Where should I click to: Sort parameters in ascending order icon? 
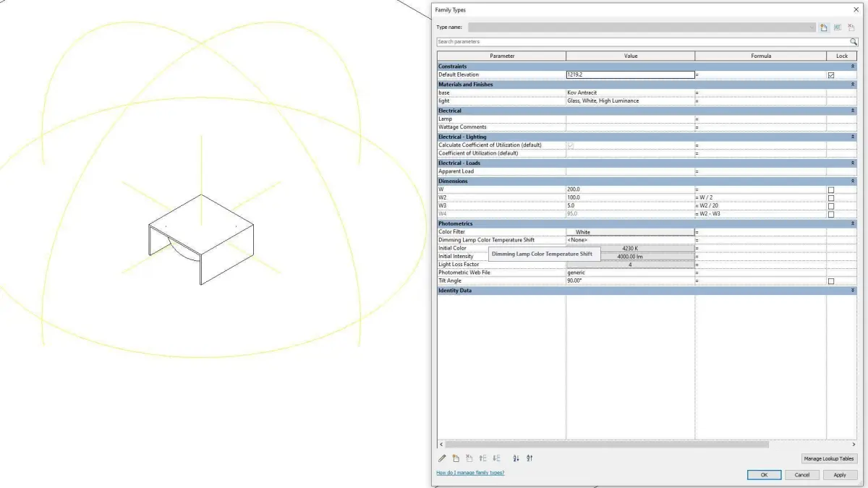point(516,458)
